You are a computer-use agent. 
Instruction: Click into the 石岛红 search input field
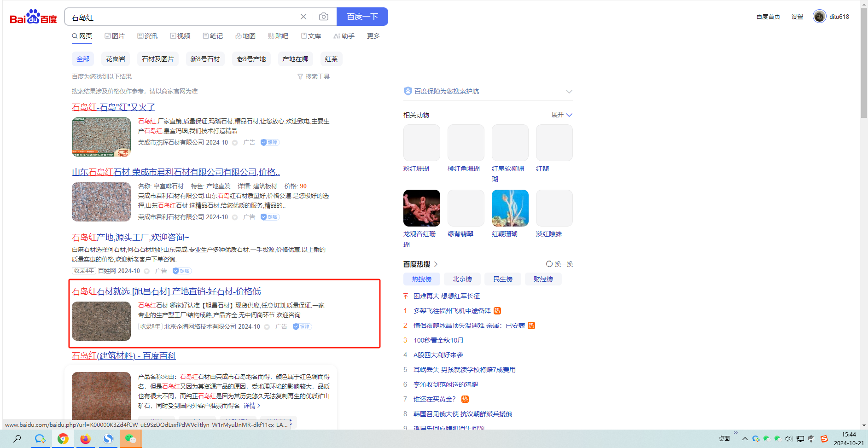(184, 17)
